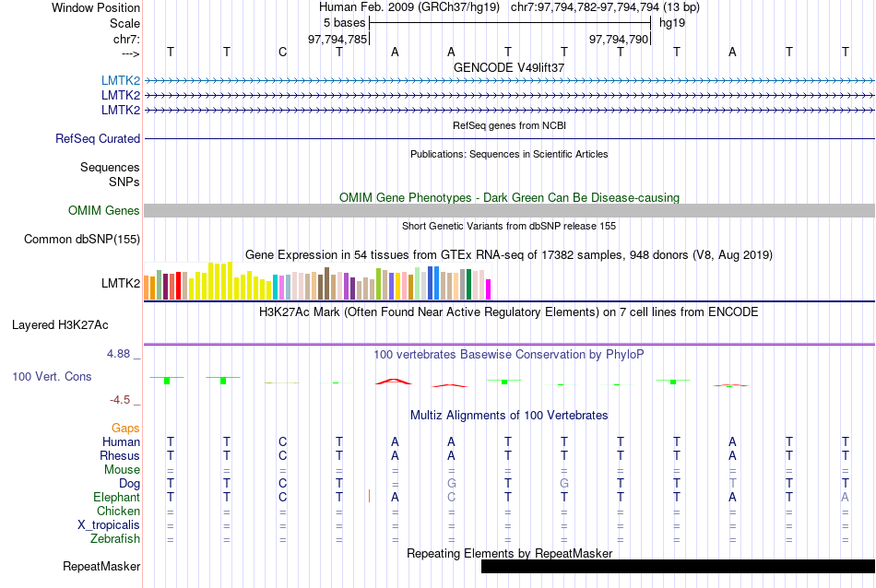
Task: Click '100 vertebrates Basewise Conservation by PhyloP' title
Action: tap(509, 355)
